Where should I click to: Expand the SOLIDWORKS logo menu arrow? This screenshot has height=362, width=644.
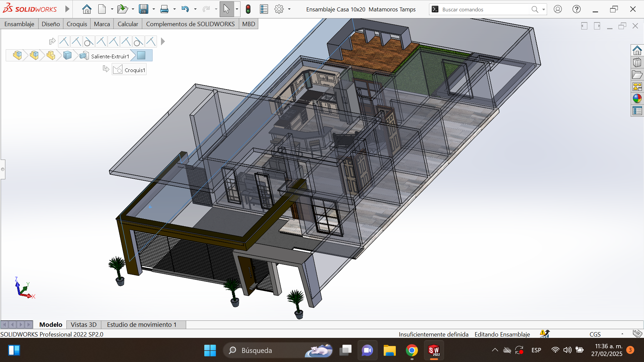pos(67,9)
